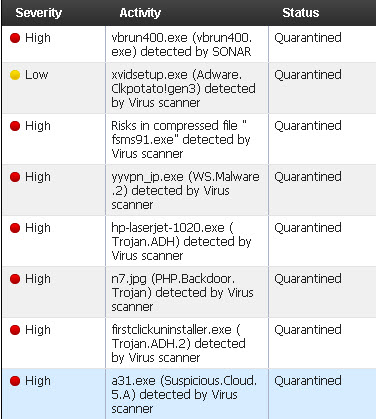Select the vbrun400.exe SONAR detection entry
Screen dimensions: 376x419
pos(188,44)
